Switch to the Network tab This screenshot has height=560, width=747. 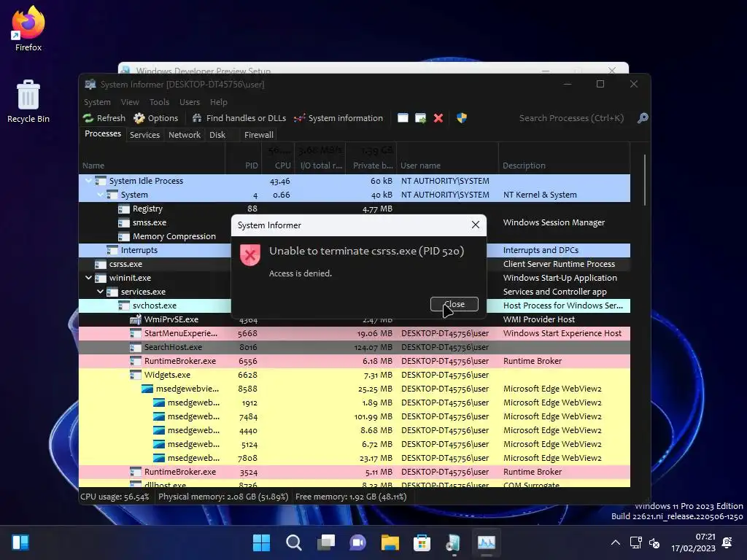[185, 135]
